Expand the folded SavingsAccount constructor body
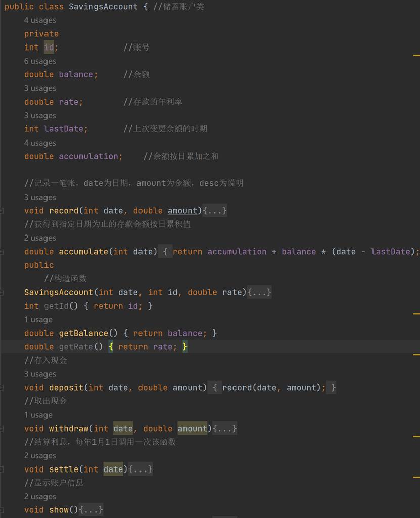Screen dimensions: 420x518 coord(259,292)
